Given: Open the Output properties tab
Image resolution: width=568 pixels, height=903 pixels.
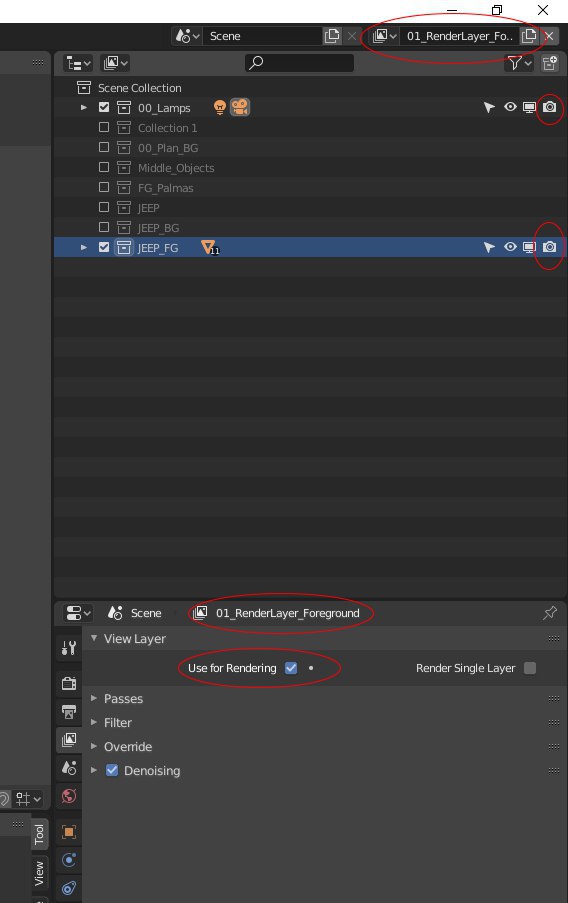Looking at the screenshot, I should point(69,712).
